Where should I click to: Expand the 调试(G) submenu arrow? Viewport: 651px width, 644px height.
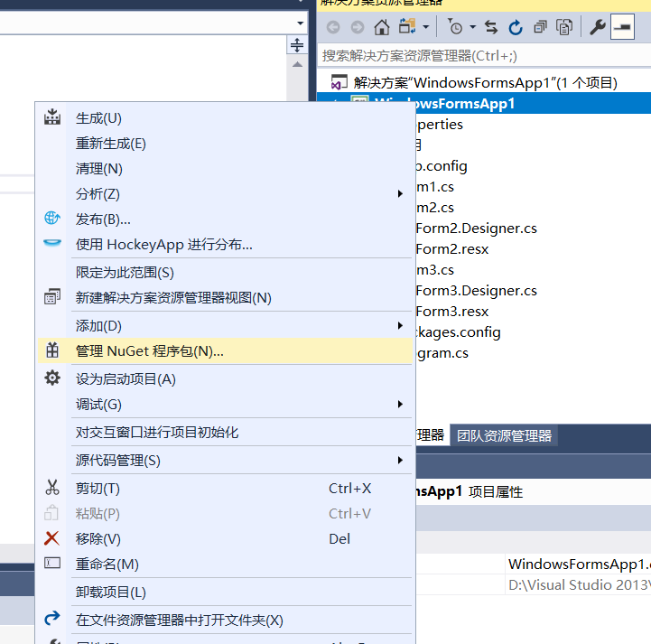tap(400, 404)
